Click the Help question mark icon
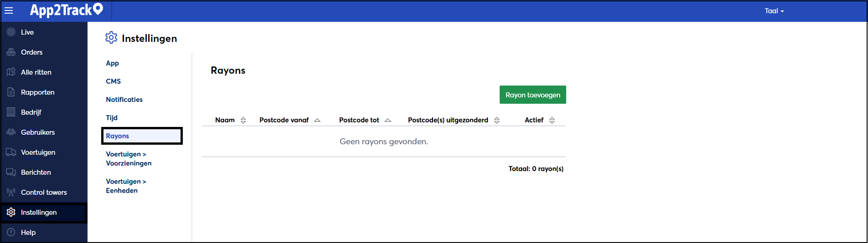The image size is (868, 243). (x=11, y=232)
